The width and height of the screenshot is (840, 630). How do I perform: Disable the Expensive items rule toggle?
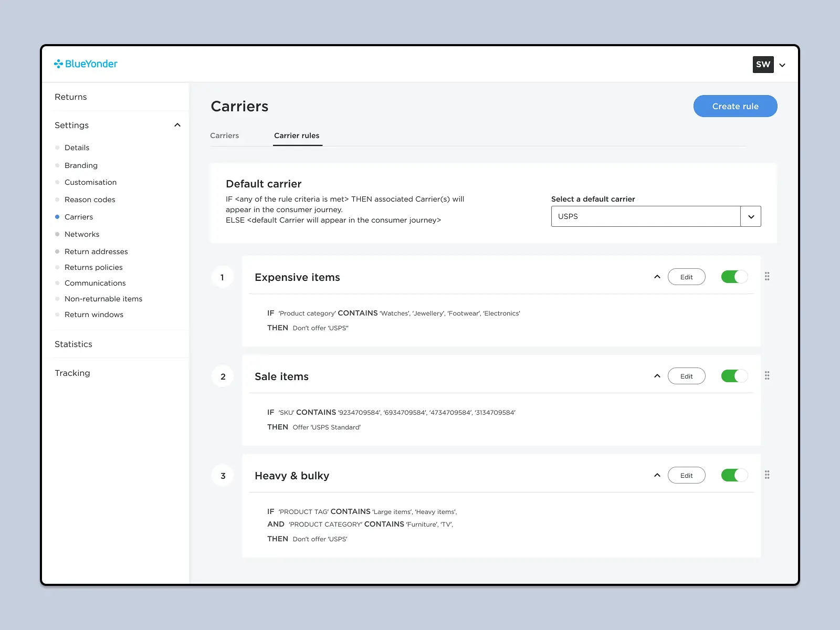(x=734, y=277)
